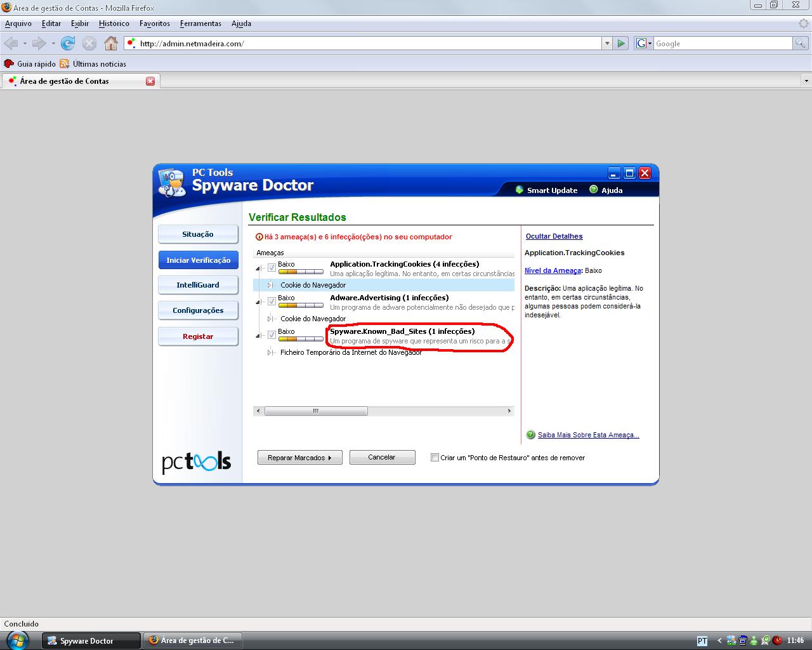Open Configurações section
Viewport: 812px width, 650px height.
(x=198, y=310)
